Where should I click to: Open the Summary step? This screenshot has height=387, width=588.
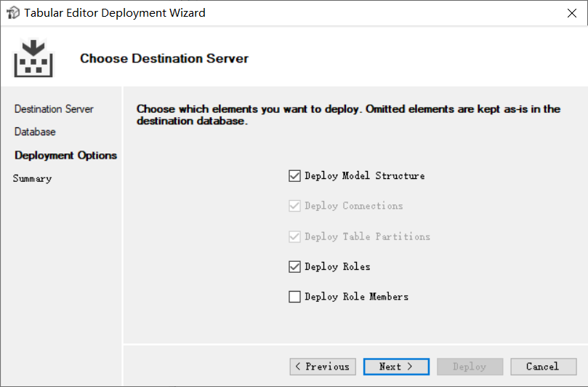point(32,178)
